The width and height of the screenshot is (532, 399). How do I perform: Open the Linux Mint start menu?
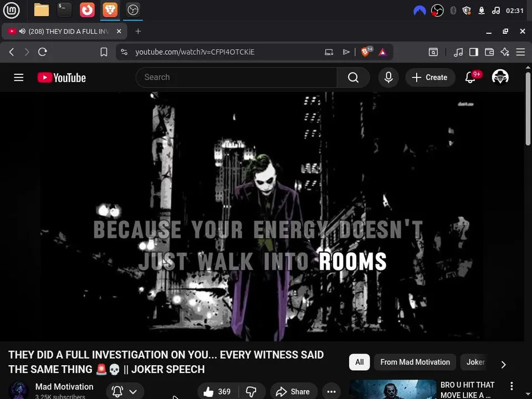(x=11, y=10)
